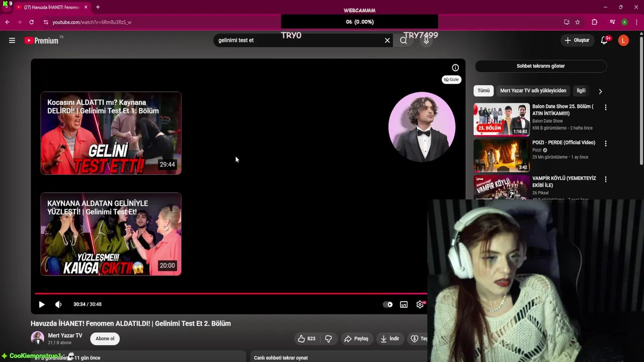Open more options for VAMPİR KÖYLÜ video

pyautogui.click(x=605, y=179)
